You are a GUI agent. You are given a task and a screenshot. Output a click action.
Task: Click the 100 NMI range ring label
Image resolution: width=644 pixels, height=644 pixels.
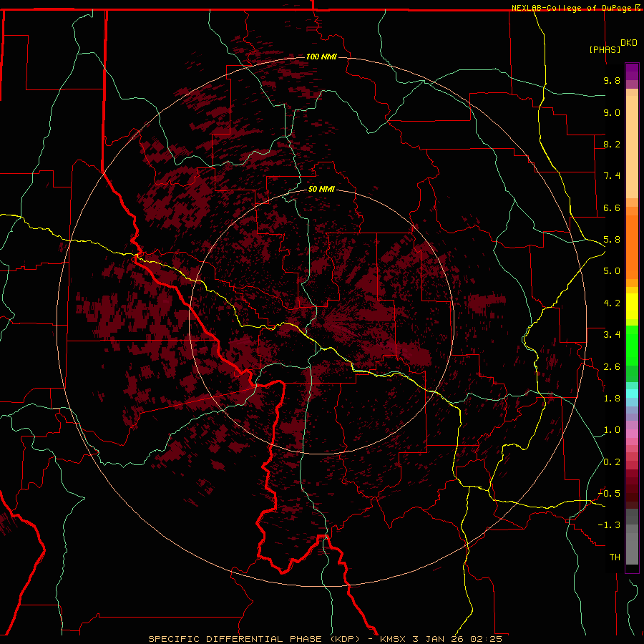321,57
